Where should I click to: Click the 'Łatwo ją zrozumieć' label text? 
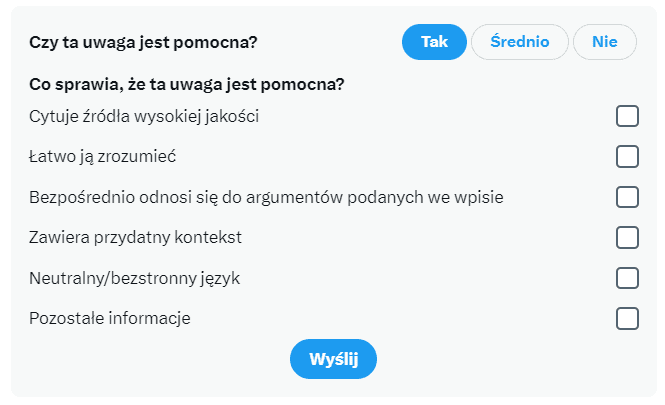103,157
